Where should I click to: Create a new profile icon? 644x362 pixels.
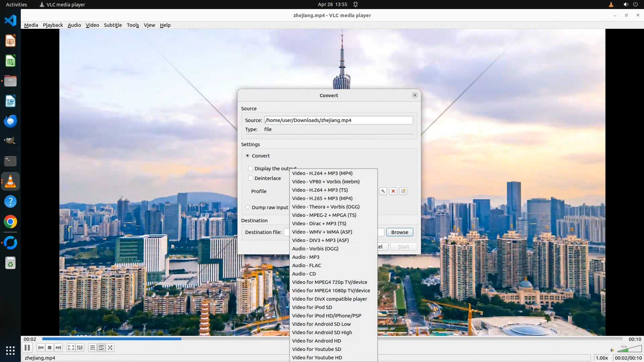pyautogui.click(x=403, y=191)
